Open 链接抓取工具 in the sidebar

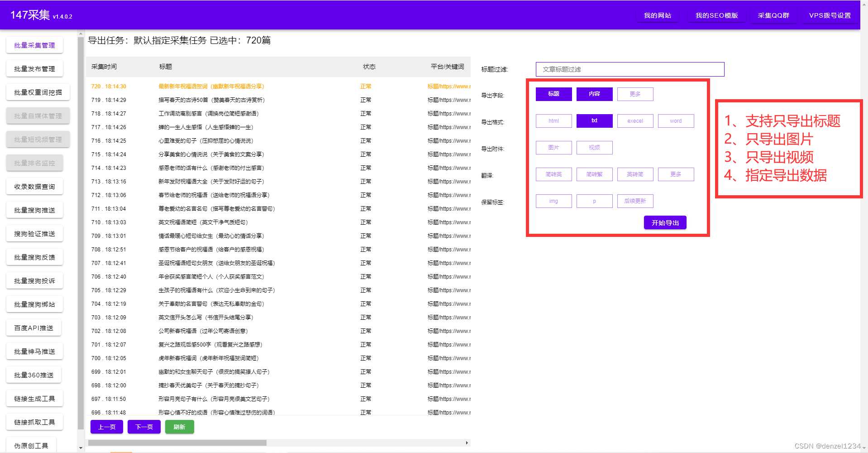point(34,422)
